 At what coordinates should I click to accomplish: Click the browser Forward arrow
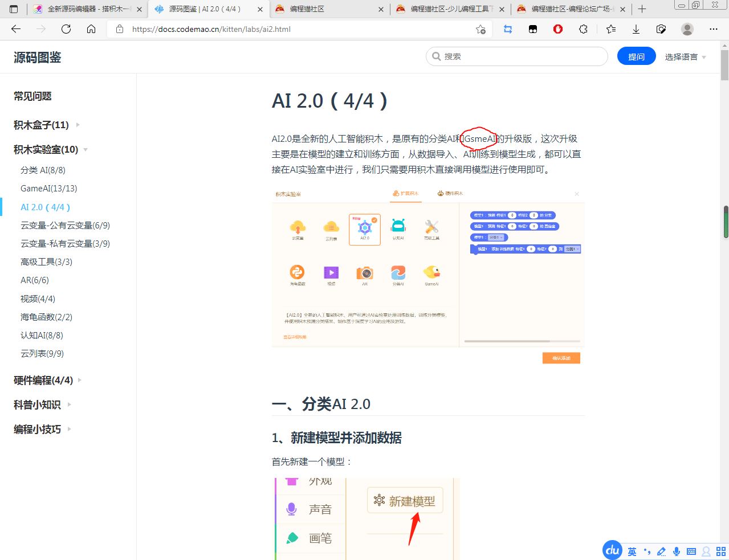tap(41, 29)
